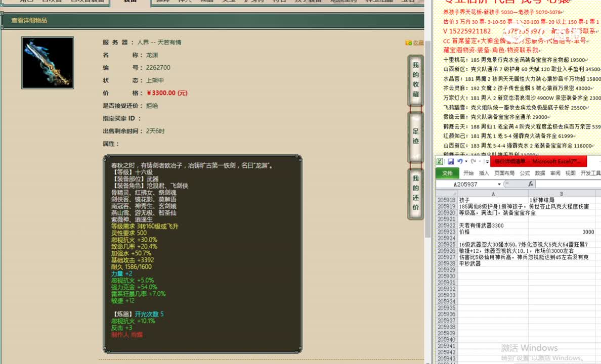Click cell reading 平秒武器

(493, 263)
